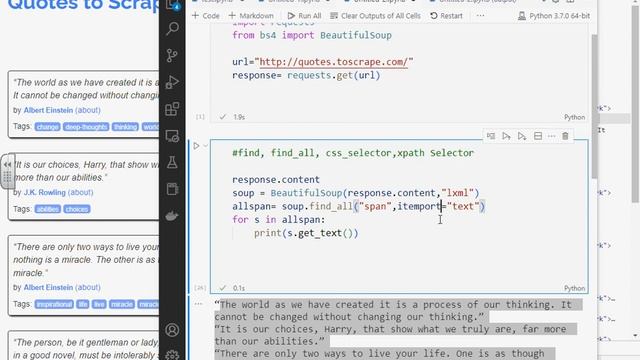Expand the run options chevron beside cell
640x360 pixels.
click(x=205, y=146)
